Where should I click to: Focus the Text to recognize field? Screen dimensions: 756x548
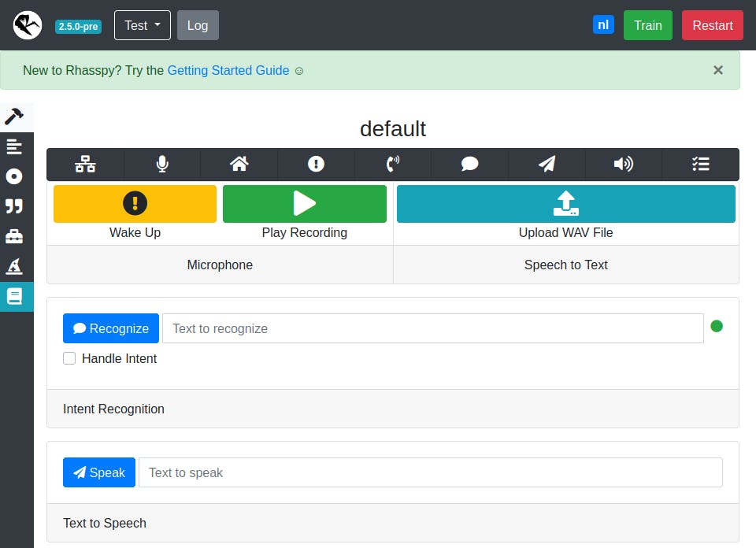[x=433, y=328]
